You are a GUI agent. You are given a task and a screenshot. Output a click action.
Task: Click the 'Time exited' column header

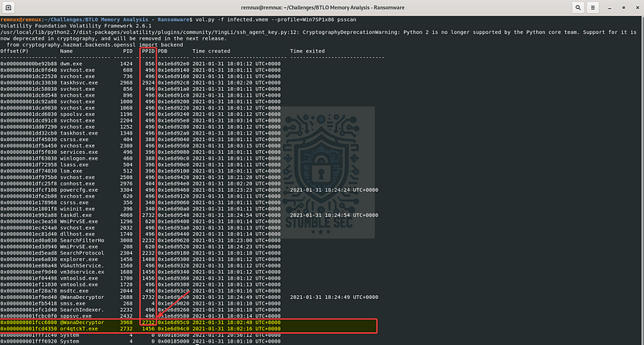tap(308, 52)
